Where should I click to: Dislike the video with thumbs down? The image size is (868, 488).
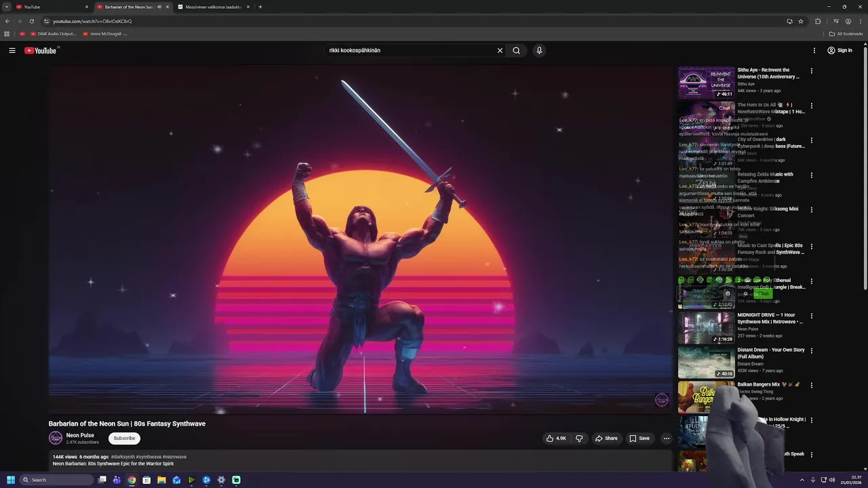tap(579, 439)
